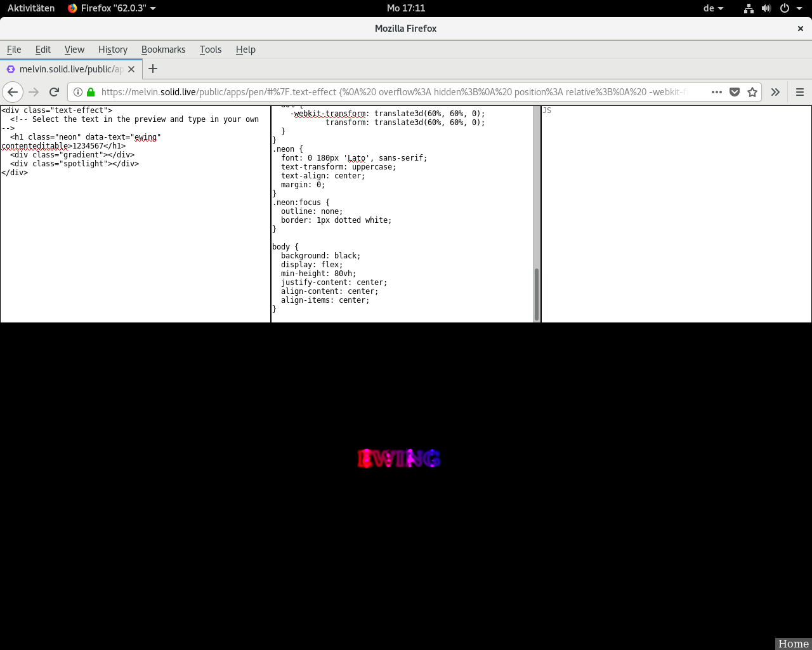The image size is (812, 650).
Task: Open the Tools menu
Action: (210, 50)
